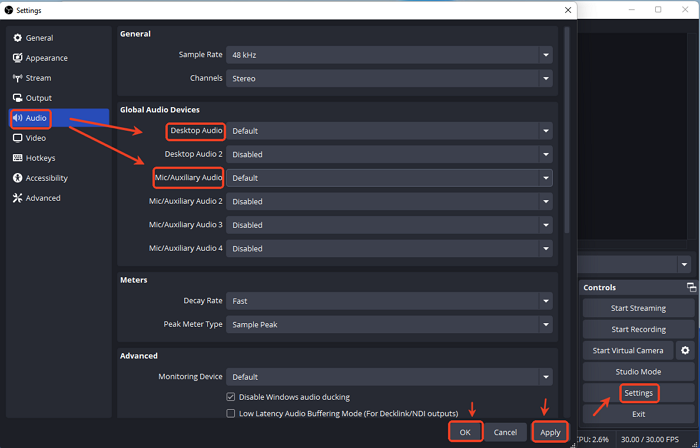700x448 pixels.
Task: Click the General gear icon in sidebar
Action: click(x=17, y=38)
